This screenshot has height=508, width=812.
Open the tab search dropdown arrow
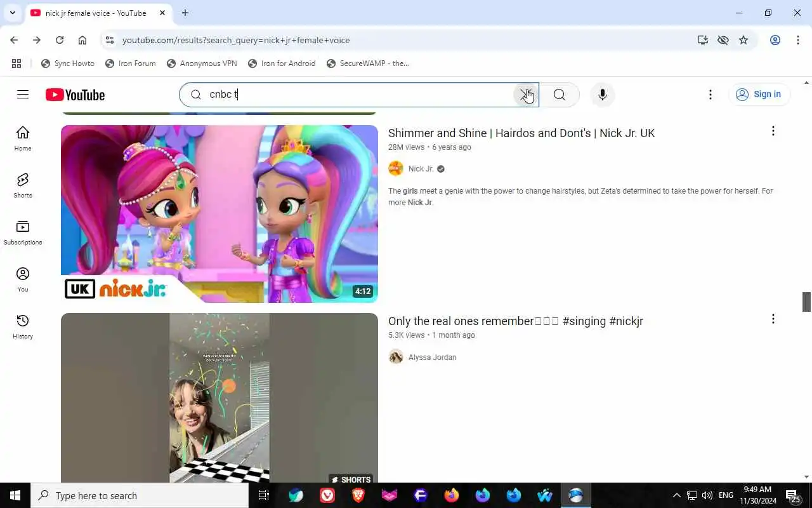[12, 13]
